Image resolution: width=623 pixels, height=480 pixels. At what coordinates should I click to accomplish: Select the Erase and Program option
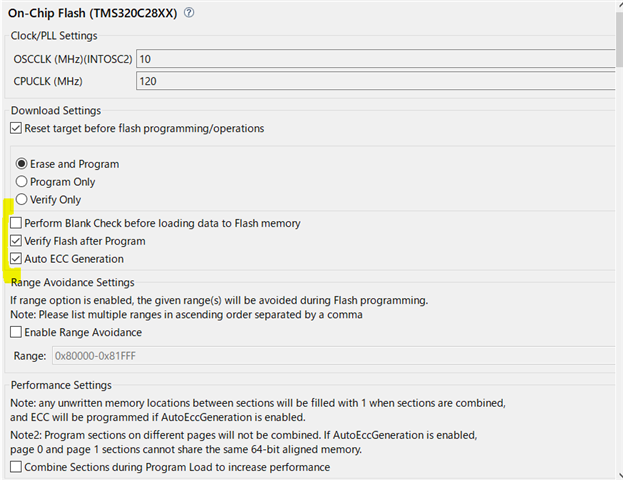click(21, 164)
